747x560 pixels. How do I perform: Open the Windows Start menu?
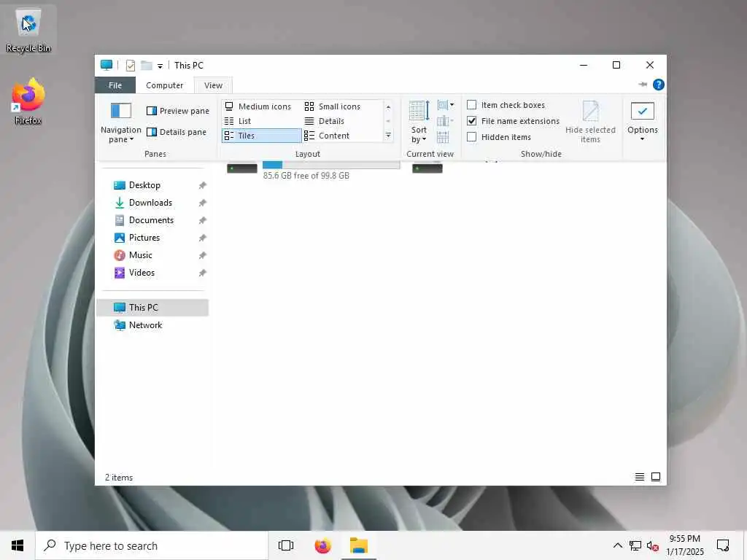[x=18, y=545]
